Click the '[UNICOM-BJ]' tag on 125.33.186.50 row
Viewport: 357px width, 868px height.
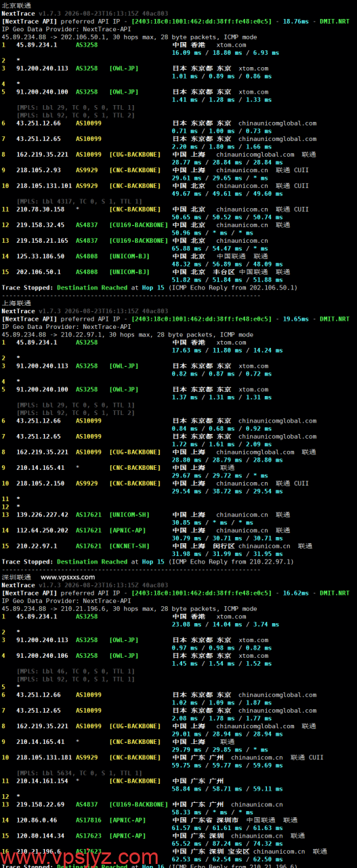129,256
